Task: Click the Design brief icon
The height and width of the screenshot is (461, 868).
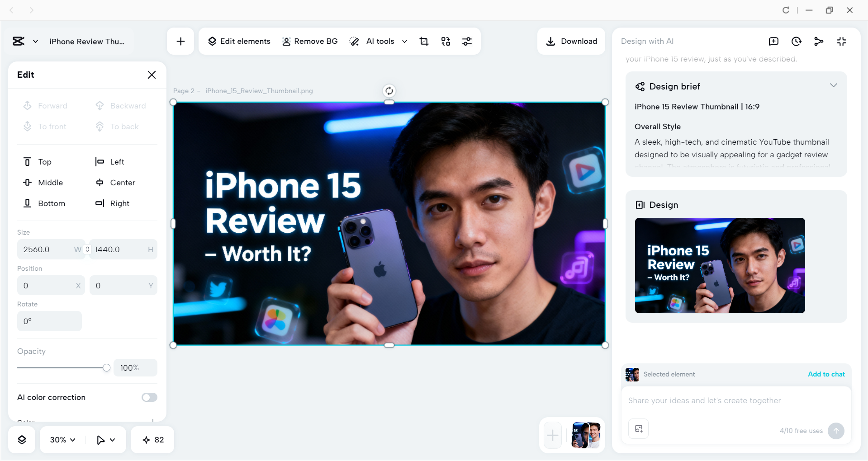Action: coord(640,86)
